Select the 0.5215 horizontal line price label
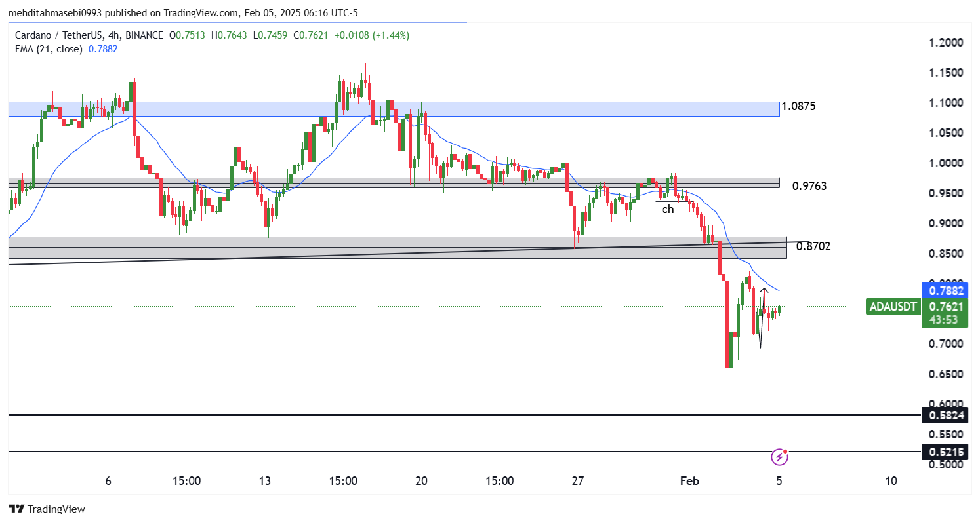Viewport: 980px width, 523px height. click(x=944, y=452)
